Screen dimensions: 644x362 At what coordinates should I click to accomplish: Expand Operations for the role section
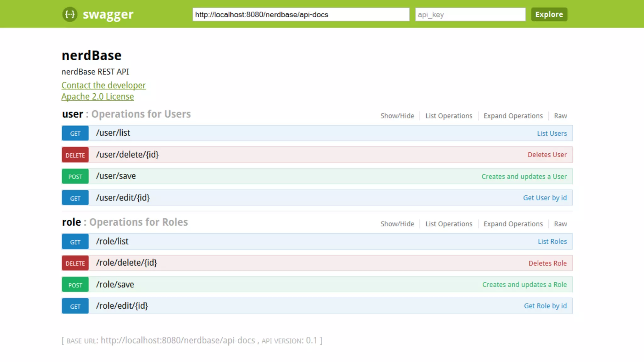click(x=513, y=224)
